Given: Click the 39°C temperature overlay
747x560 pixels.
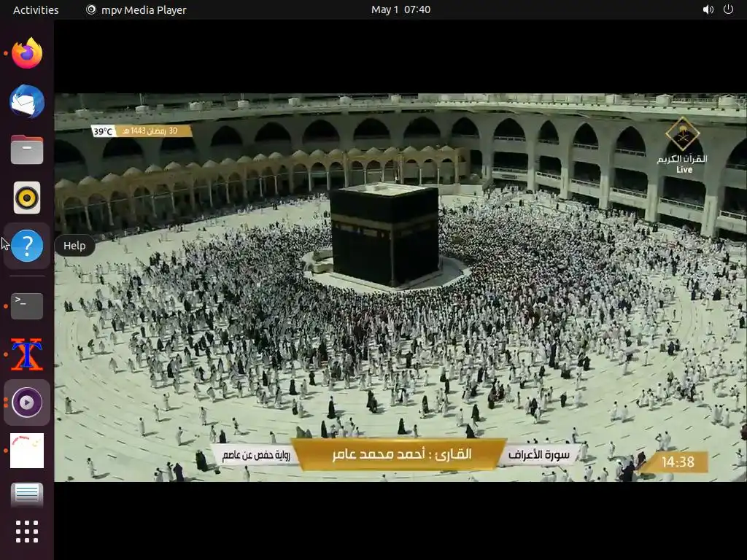Looking at the screenshot, I should coord(104,131).
